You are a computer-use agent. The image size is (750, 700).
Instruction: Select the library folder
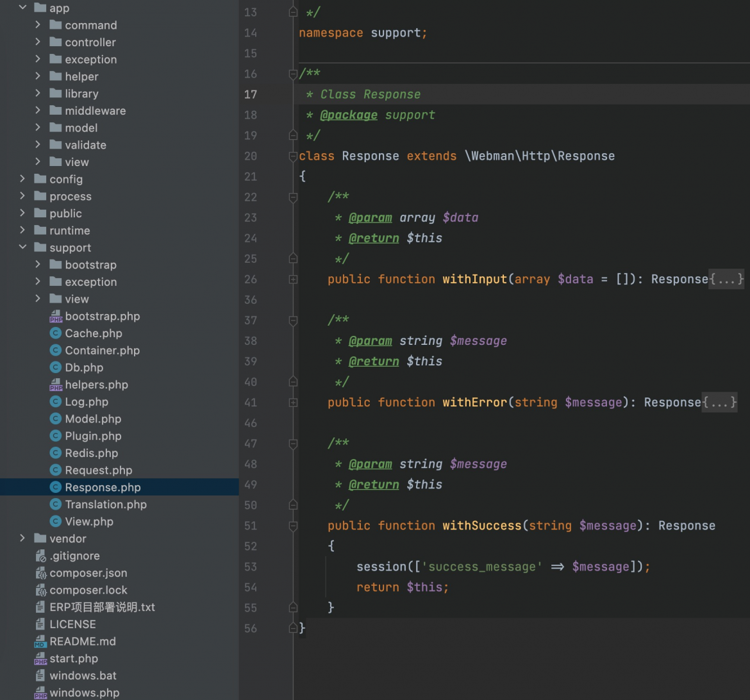(x=82, y=94)
